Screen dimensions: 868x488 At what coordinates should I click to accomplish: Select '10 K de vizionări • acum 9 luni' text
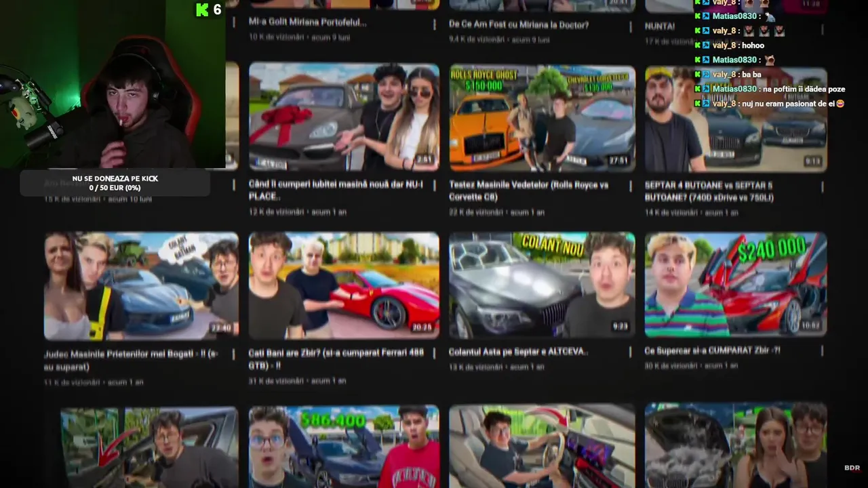coord(300,37)
